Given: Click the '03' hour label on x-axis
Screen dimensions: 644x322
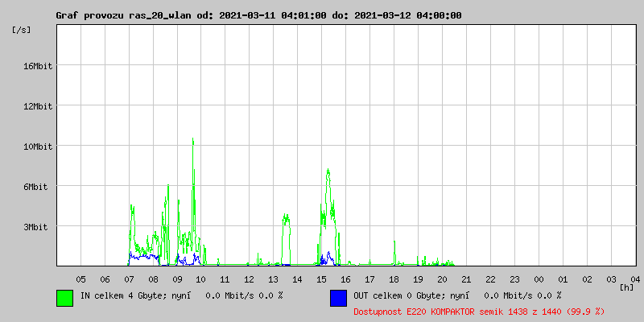Looking at the screenshot, I should 611,279.
